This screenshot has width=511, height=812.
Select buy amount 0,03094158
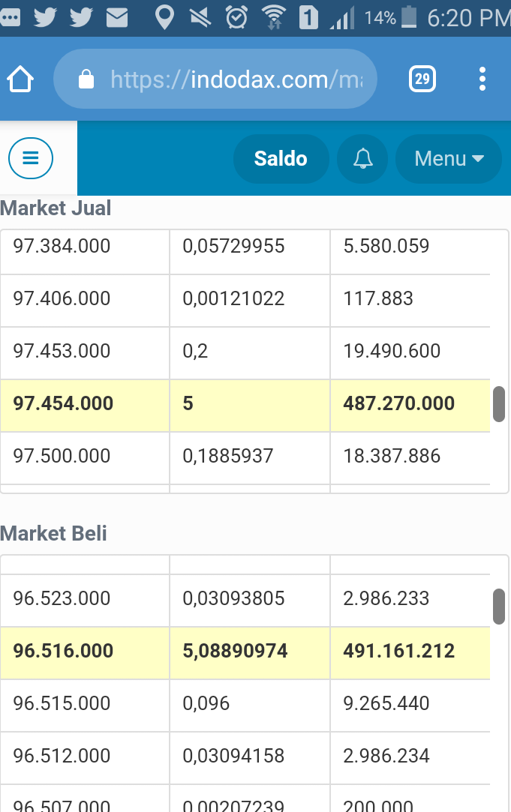[x=233, y=756]
